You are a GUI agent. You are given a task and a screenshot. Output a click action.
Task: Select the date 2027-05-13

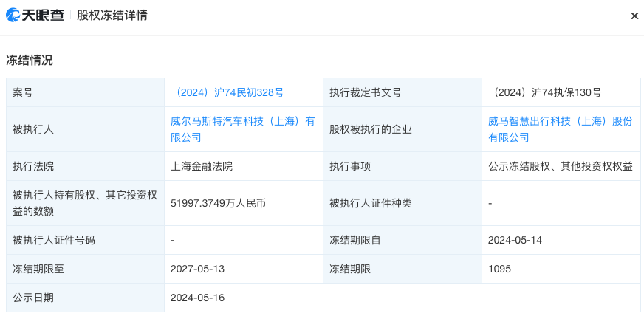point(197,269)
